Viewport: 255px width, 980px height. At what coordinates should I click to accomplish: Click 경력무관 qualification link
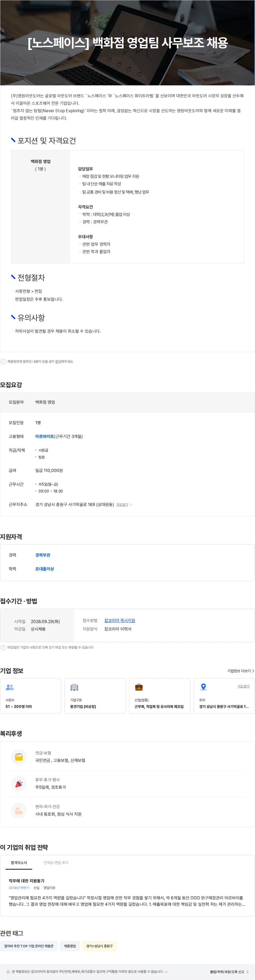tap(42, 555)
